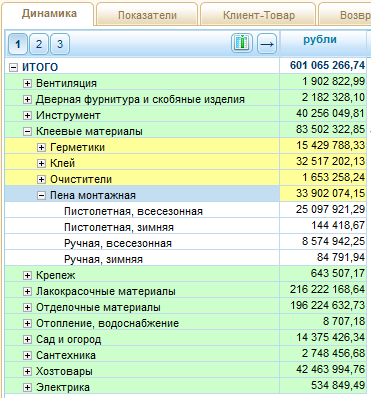Expand the Отопление, водоснабжение category
The image size is (371, 398).
pos(27,323)
